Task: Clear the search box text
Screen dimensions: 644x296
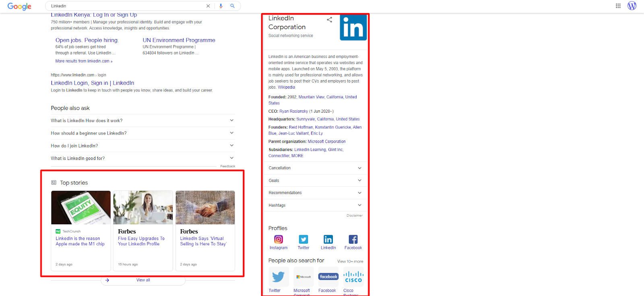Action: tap(208, 6)
